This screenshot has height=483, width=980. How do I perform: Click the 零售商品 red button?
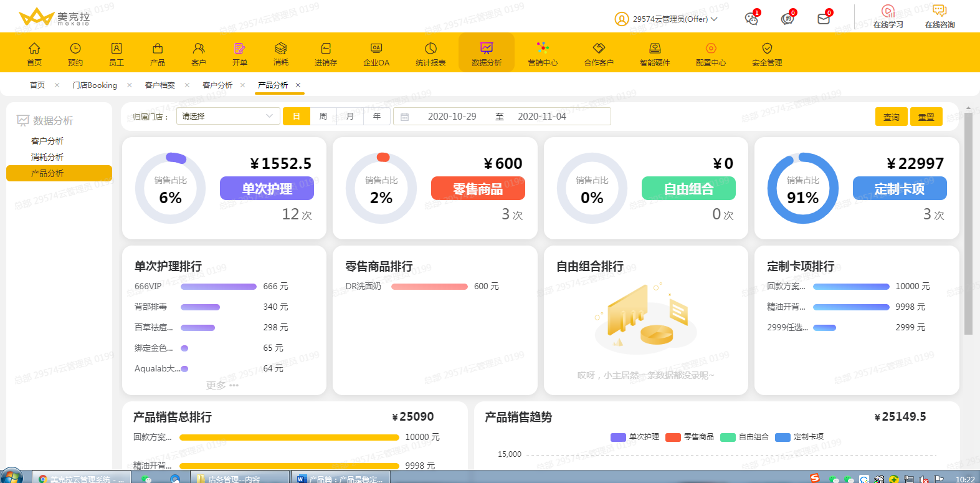tap(478, 188)
